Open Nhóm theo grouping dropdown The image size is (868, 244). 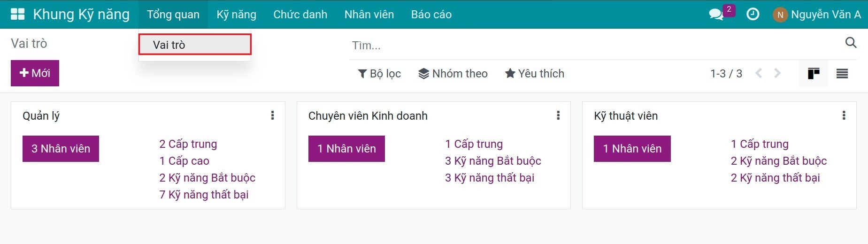coord(453,74)
